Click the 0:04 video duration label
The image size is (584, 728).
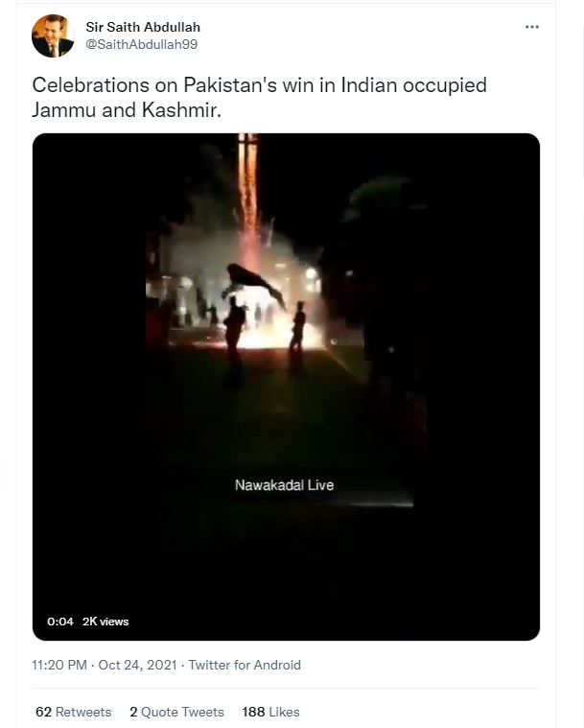[x=60, y=622]
